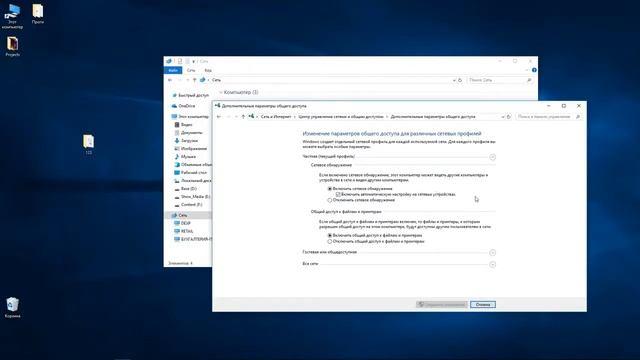Image resolution: width=640 pixels, height=360 pixels.
Task: Refresh the sharing settings window address bar
Action: click(509, 117)
